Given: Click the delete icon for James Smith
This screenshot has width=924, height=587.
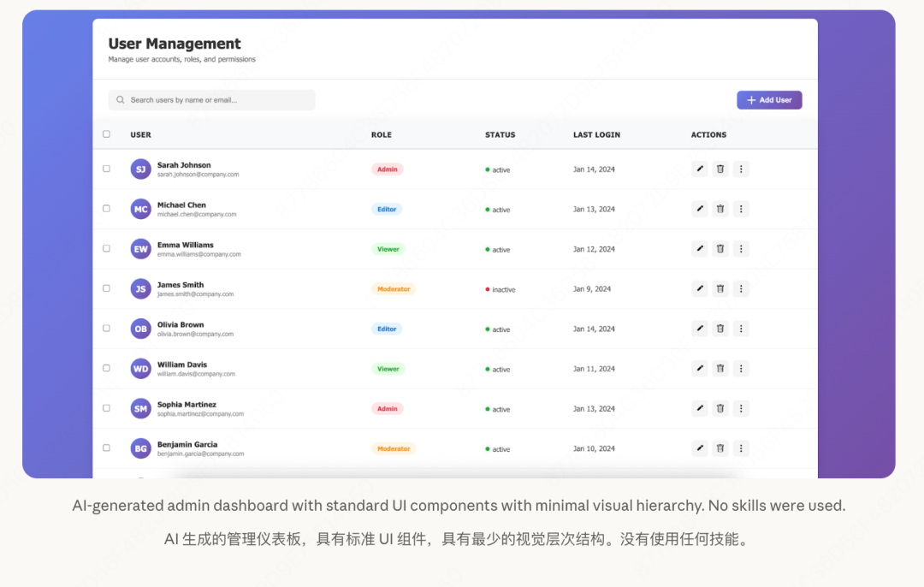Looking at the screenshot, I should [x=720, y=288].
